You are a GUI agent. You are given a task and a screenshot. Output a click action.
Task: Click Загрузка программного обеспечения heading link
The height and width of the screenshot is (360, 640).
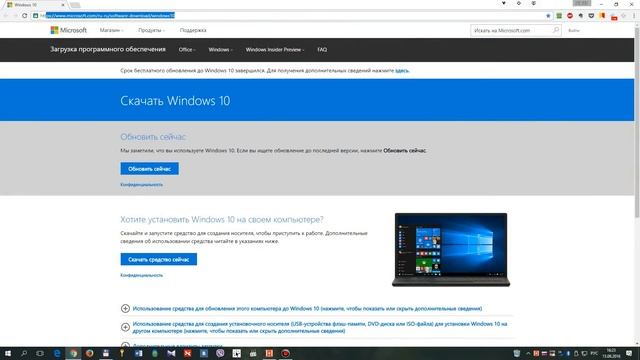coord(108,49)
